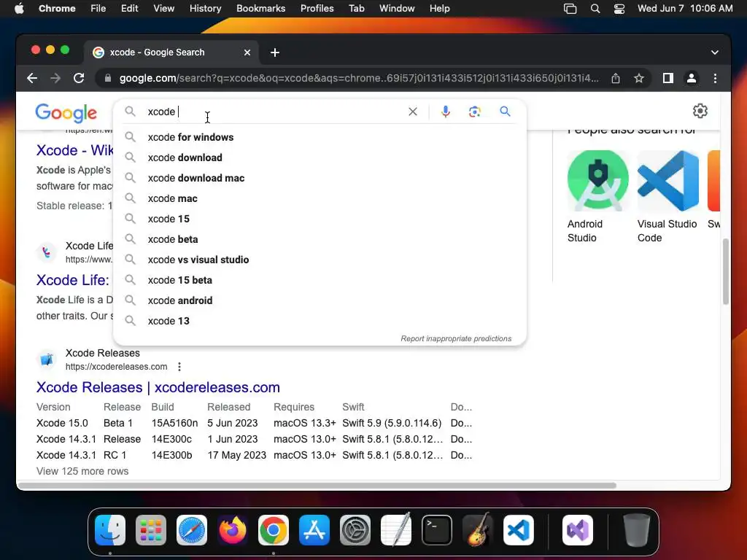This screenshot has height=560, width=747.
Task: Select the 'xcode 15 beta' suggestion
Action: tap(320, 281)
